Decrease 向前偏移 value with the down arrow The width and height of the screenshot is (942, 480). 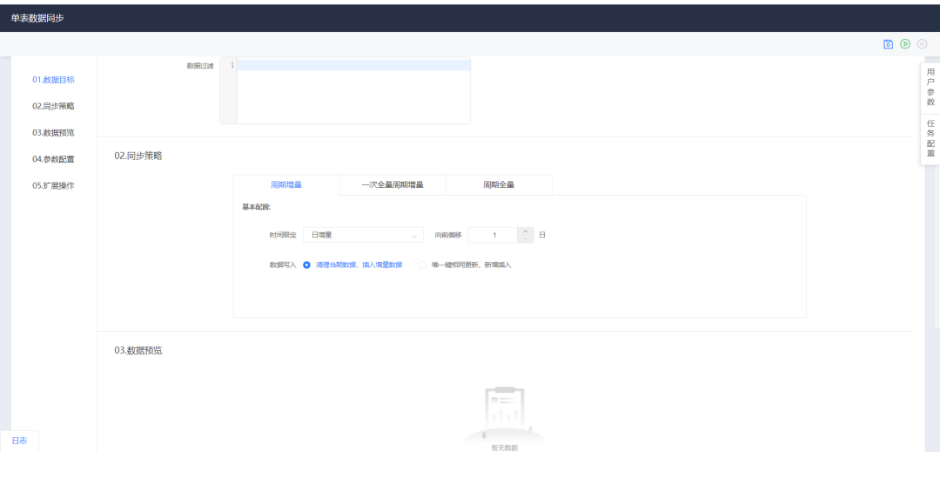[x=526, y=240]
